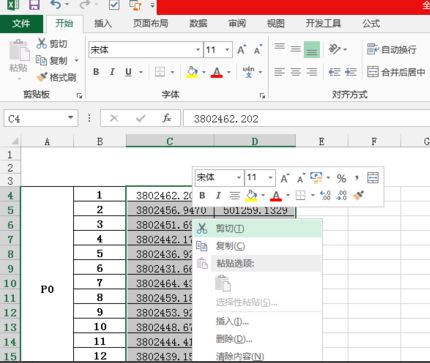Toggle align right button in ribbon
The height and width of the screenshot is (363, 430).
pyautogui.click(x=312, y=72)
